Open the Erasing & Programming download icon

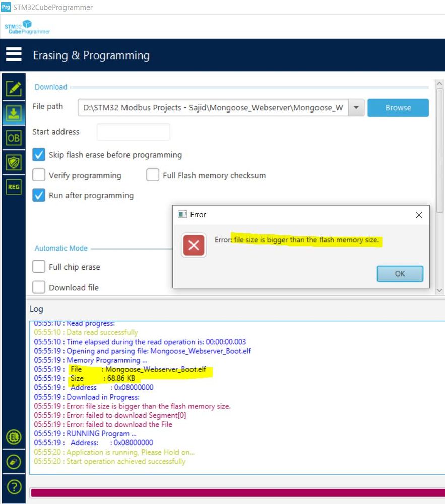pyautogui.click(x=14, y=112)
